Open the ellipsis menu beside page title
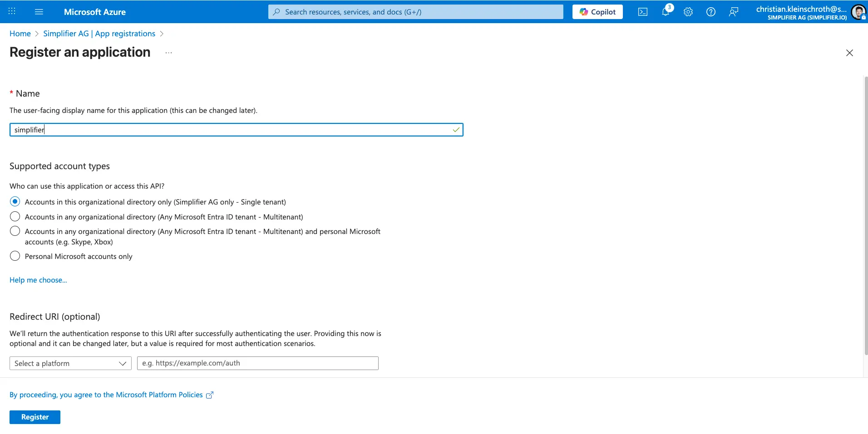The image size is (868, 434). [168, 53]
